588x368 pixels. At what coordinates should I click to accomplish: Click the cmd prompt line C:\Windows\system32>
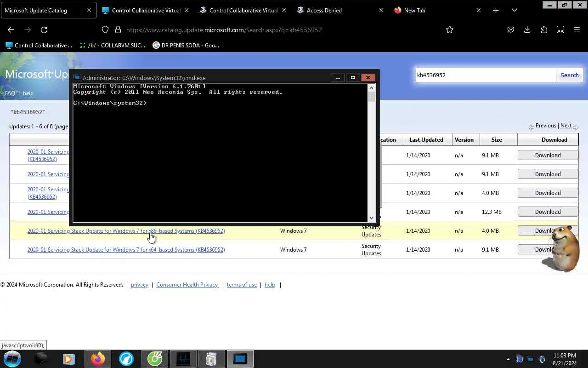click(110, 103)
